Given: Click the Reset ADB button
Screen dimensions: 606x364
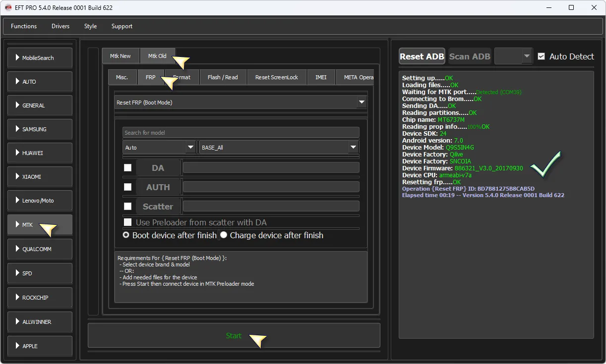Looking at the screenshot, I should click(x=422, y=56).
